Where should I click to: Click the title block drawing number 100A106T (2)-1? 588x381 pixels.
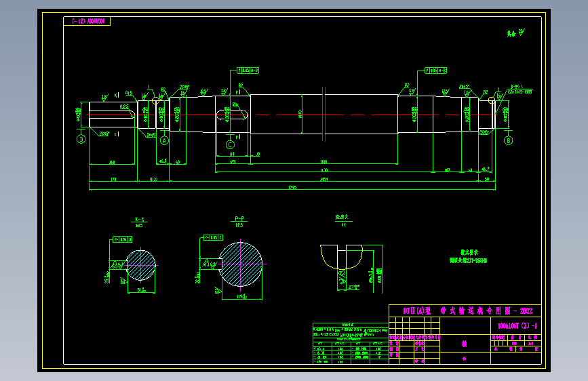pos(517,326)
